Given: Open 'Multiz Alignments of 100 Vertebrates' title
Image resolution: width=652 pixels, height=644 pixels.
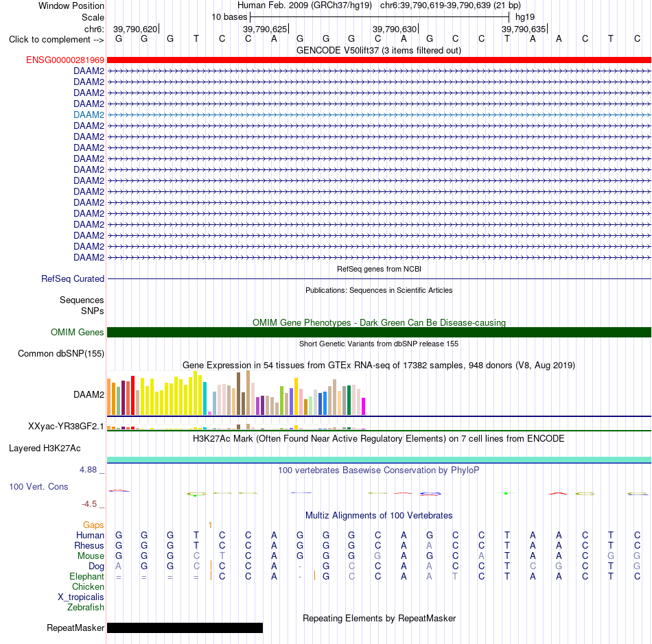Looking at the screenshot, I should point(379,516).
